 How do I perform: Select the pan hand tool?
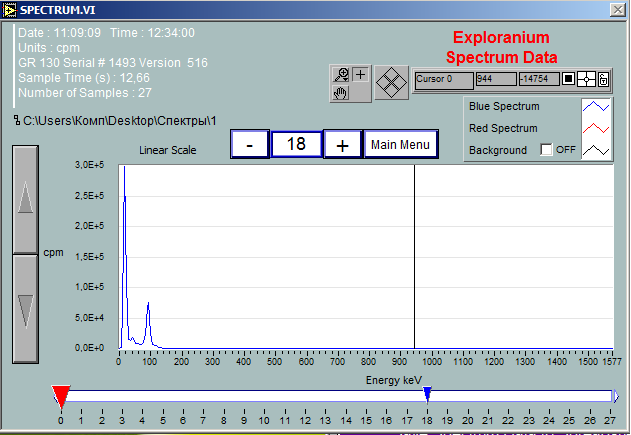click(x=342, y=93)
